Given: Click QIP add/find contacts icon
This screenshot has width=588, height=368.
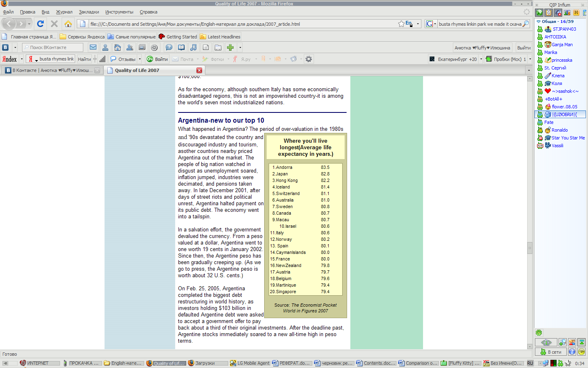Looking at the screenshot, I should [563, 342].
